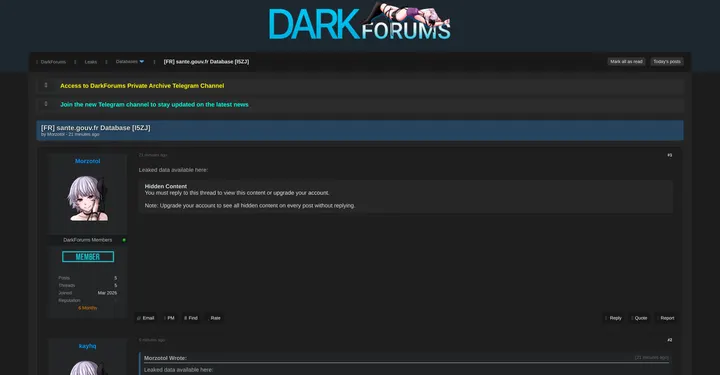720x375 pixels.
Task: Click the 'Morzotol Wrote:' quote header
Action: (165, 358)
